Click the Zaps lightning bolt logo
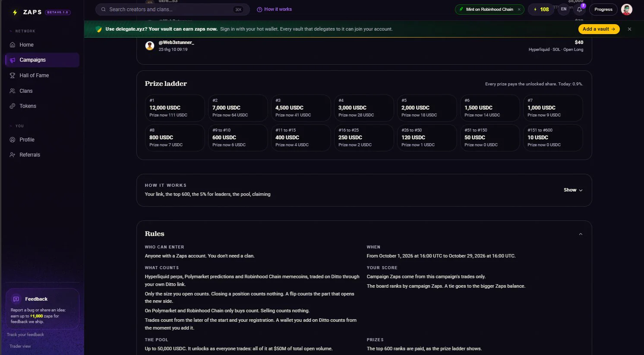Viewport: 644px width, 355px height. tap(15, 13)
